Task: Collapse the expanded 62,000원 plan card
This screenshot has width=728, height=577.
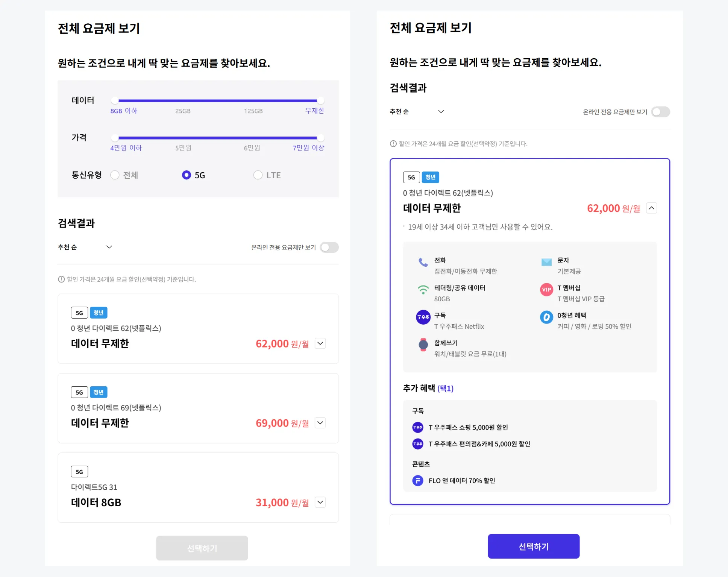Action: [x=651, y=208]
